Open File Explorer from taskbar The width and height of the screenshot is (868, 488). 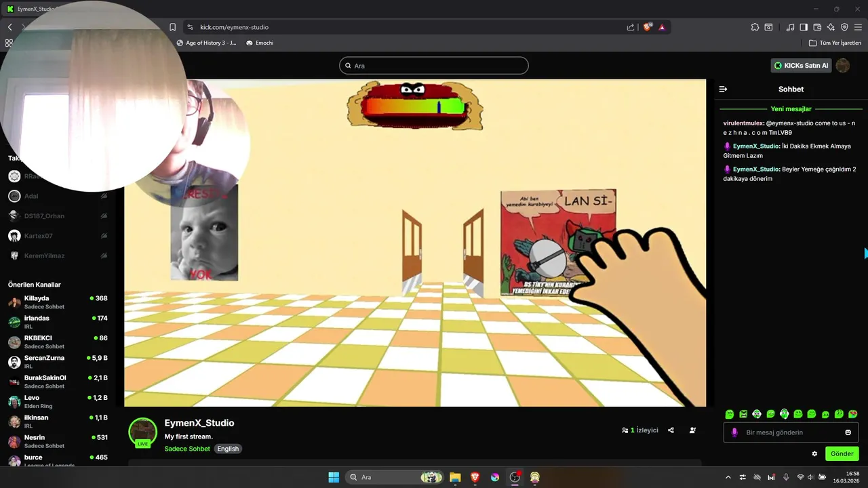click(455, 477)
